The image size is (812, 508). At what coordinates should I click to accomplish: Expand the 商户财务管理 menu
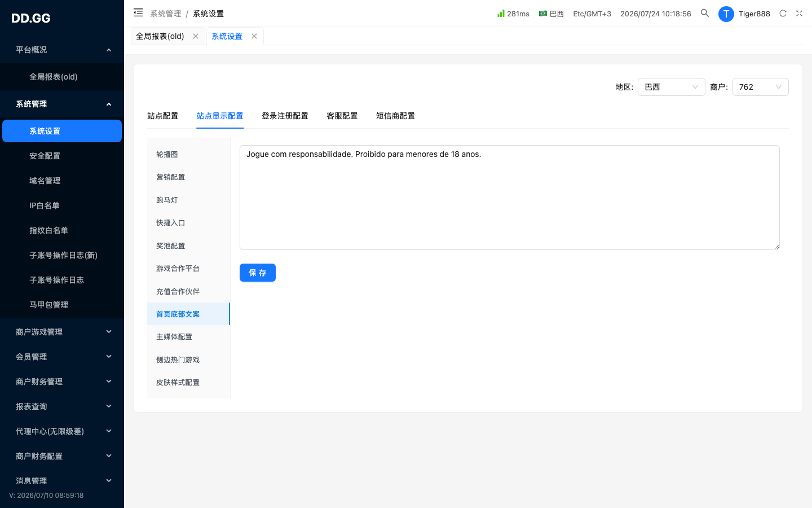pos(62,382)
